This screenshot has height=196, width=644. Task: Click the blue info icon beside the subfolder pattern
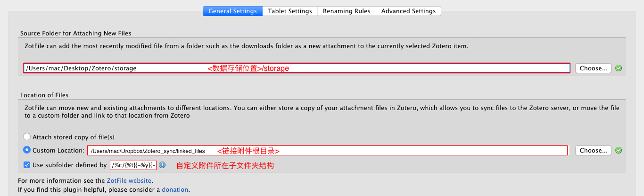pos(162,165)
